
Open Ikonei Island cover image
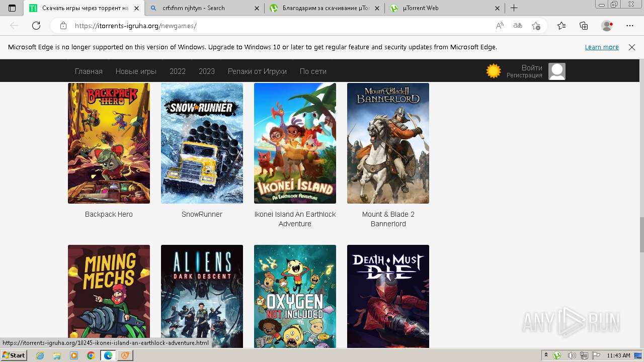tap(295, 143)
